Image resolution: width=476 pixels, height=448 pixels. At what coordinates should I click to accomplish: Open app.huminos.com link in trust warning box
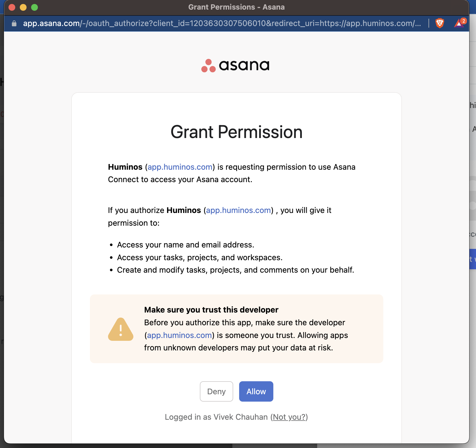point(179,335)
